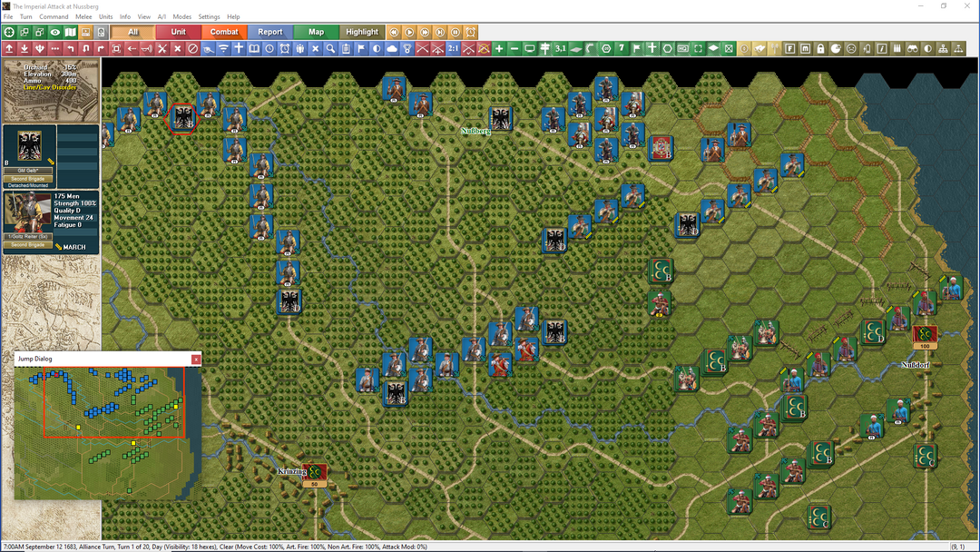This screenshot has width=980, height=552.
Task: Click the yellow coin icon
Action: (744, 48)
